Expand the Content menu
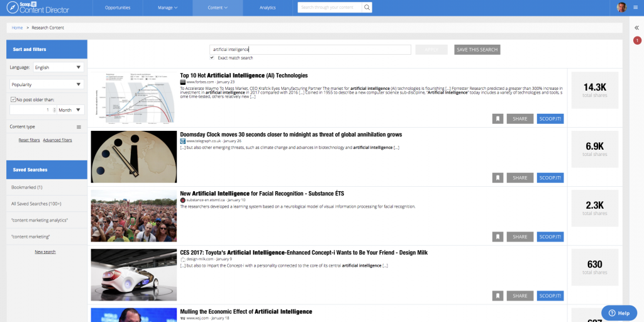 [218, 8]
